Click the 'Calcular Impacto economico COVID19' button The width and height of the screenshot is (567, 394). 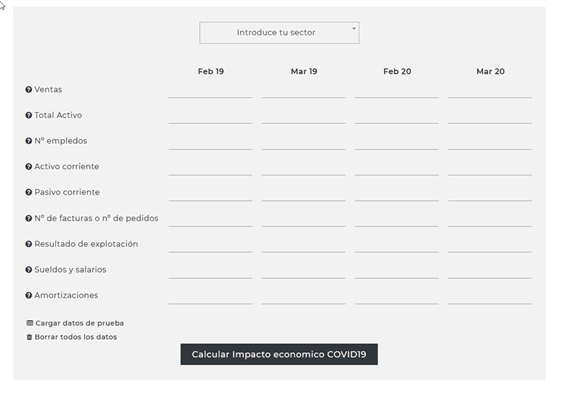(x=279, y=354)
